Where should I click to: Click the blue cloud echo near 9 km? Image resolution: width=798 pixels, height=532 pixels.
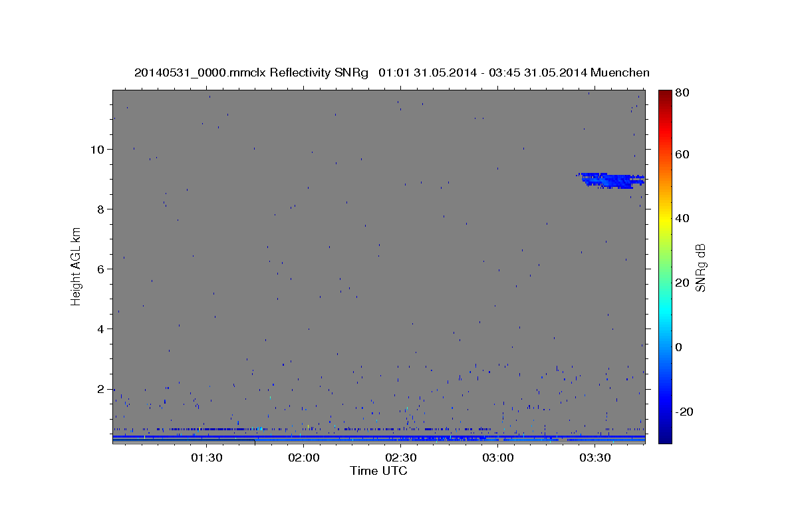610,180
